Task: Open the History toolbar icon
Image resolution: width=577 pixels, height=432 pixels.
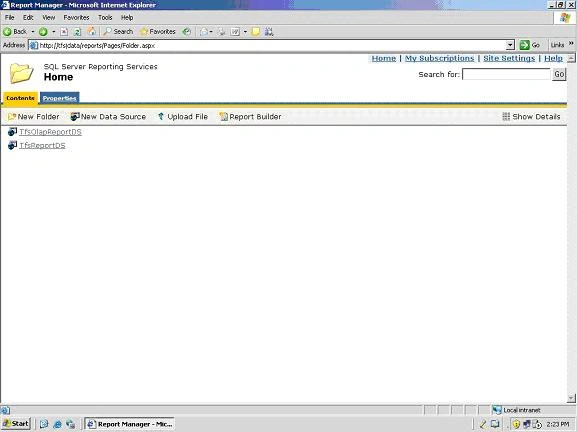Action: click(x=187, y=32)
